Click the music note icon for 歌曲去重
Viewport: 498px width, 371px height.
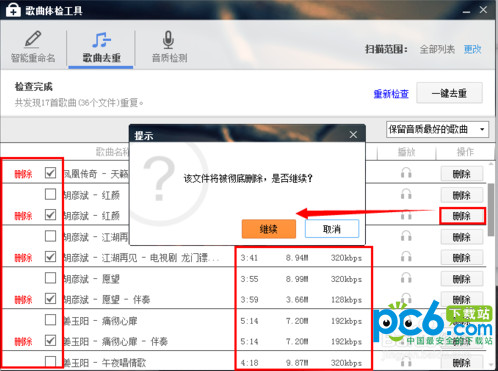coord(101,40)
